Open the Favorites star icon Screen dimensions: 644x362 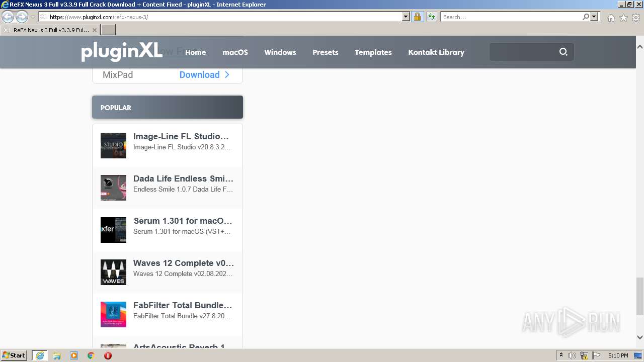[623, 18]
